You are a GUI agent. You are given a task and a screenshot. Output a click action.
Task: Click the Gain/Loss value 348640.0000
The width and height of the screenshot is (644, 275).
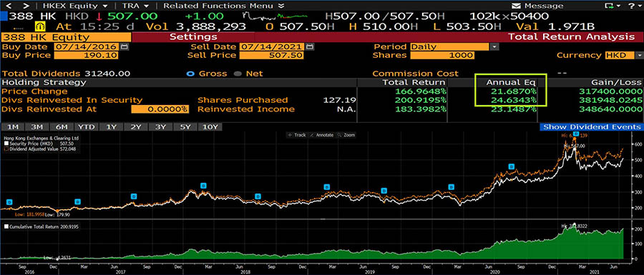point(610,109)
